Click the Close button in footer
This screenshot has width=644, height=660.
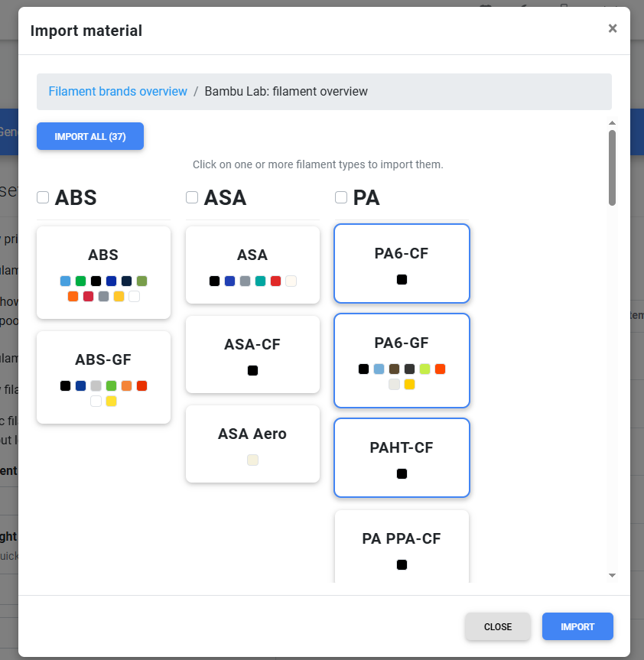point(497,626)
